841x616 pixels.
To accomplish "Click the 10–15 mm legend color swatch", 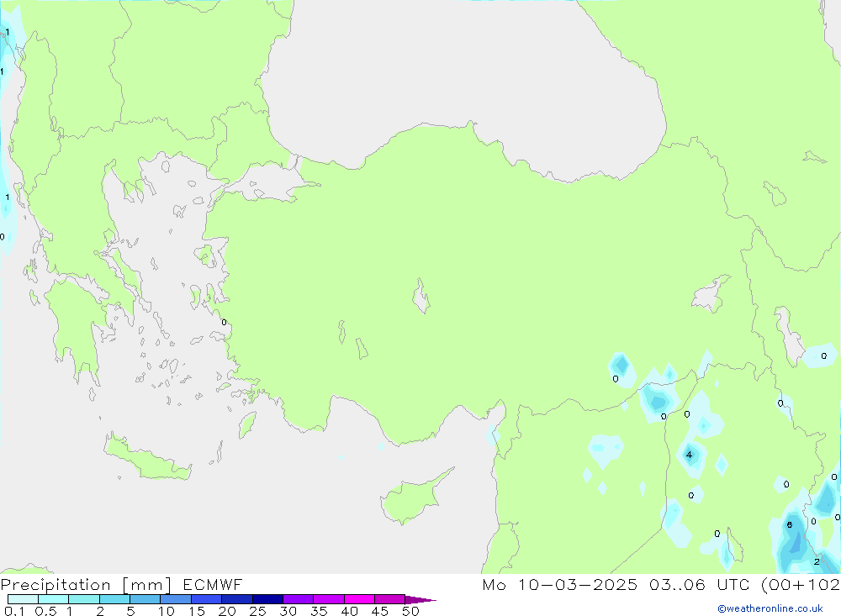I will coord(176,599).
